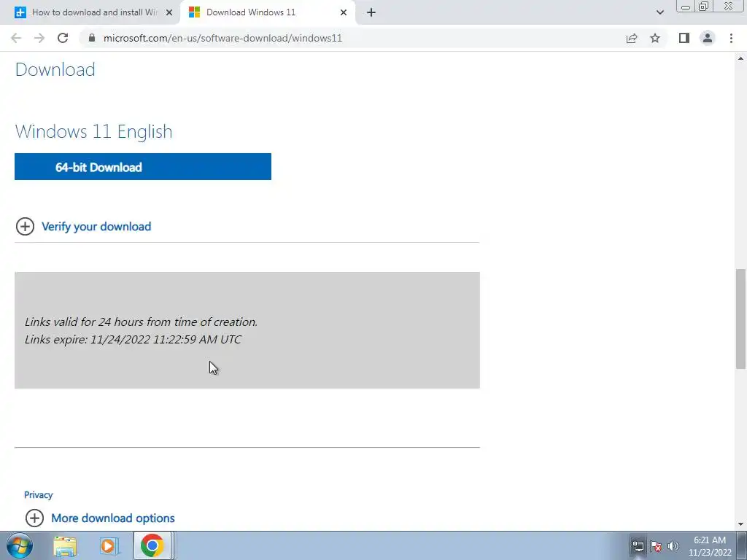The height and width of the screenshot is (560, 747).
Task: Open More download options link
Action: coord(113,518)
